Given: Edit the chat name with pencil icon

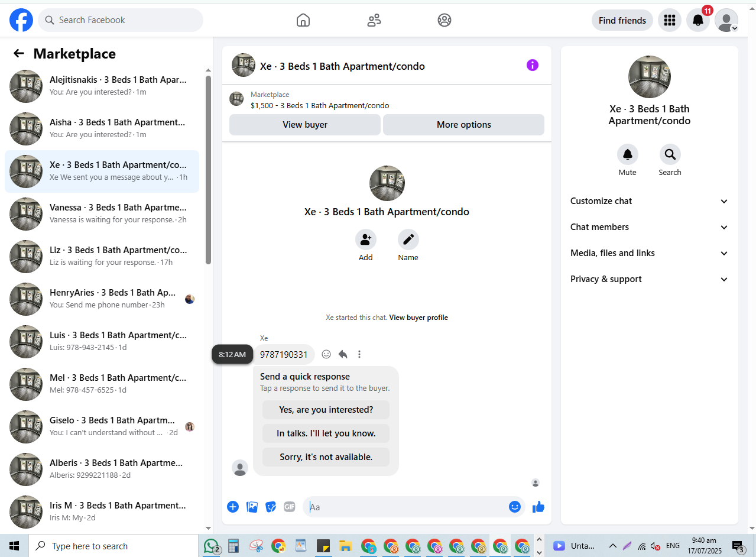Looking at the screenshot, I should 408,239.
